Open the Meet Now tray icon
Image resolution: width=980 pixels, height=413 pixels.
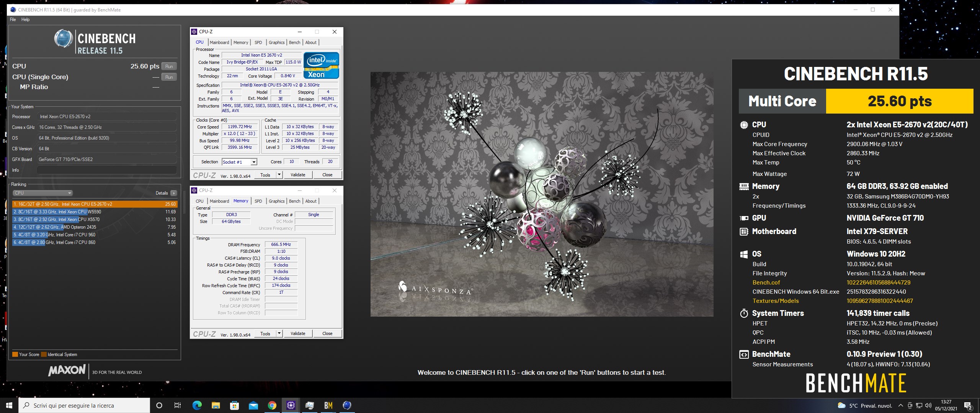[x=910, y=406]
